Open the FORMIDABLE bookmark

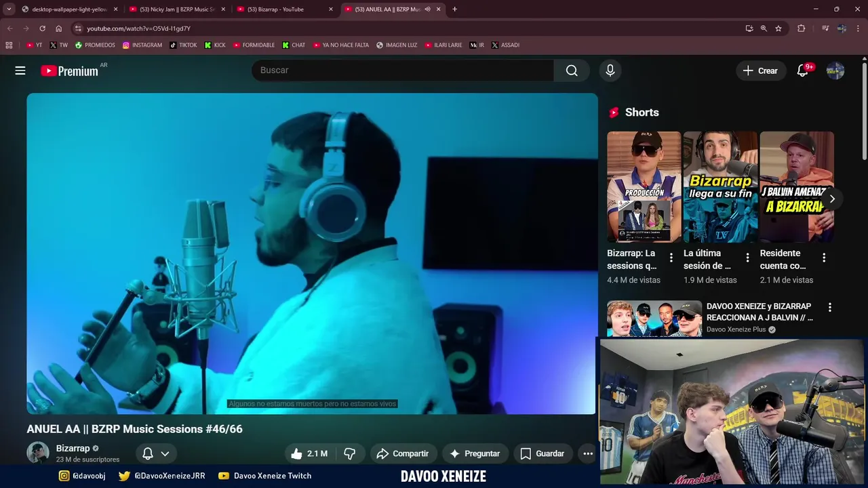tap(254, 45)
